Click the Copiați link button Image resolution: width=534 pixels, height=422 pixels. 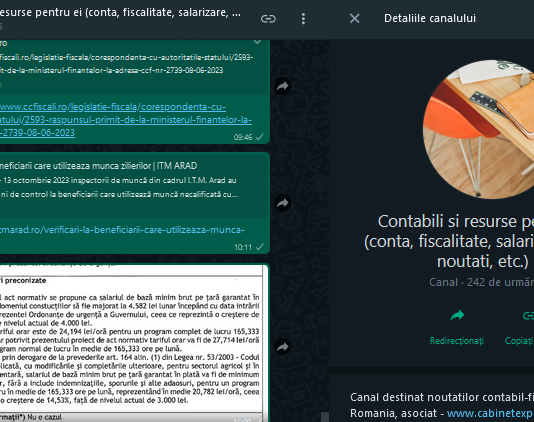click(520, 327)
